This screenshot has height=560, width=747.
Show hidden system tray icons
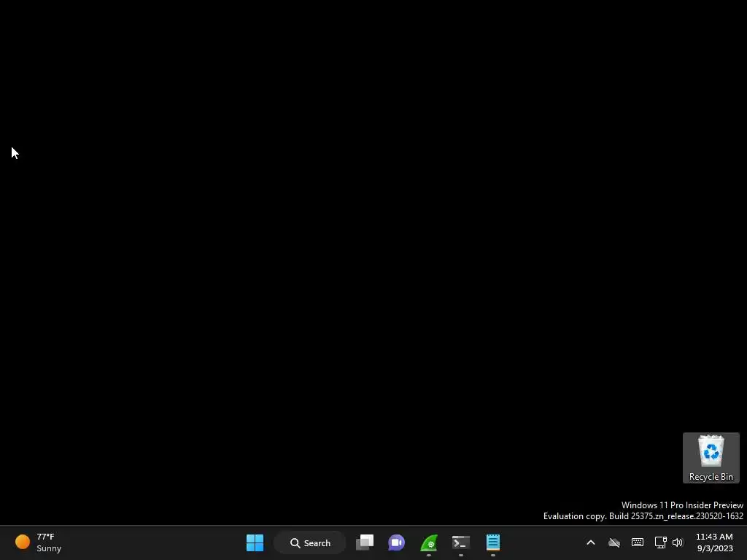pos(591,542)
